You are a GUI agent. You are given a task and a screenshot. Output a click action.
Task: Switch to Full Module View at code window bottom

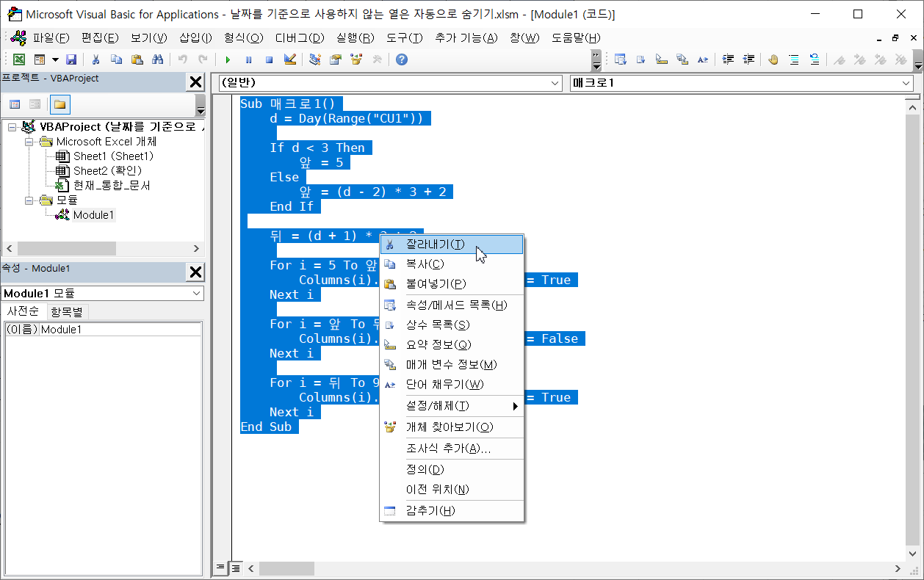tap(236, 568)
